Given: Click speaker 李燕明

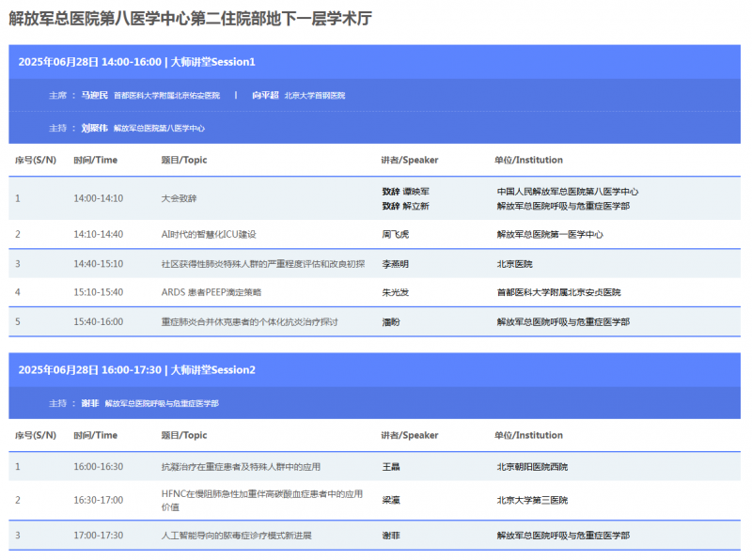Looking at the screenshot, I should pos(396,264).
